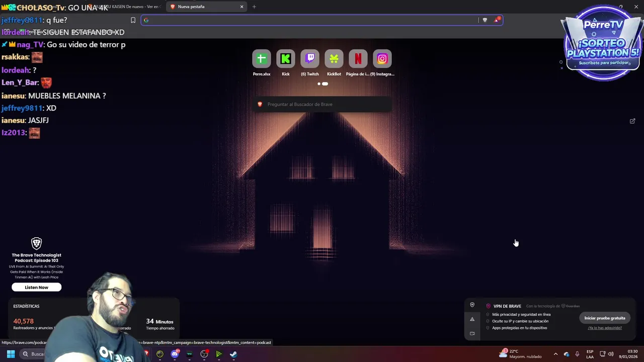Open Brave Rewards triangle icon with badge
This screenshot has height=362, width=644.
click(x=497, y=20)
